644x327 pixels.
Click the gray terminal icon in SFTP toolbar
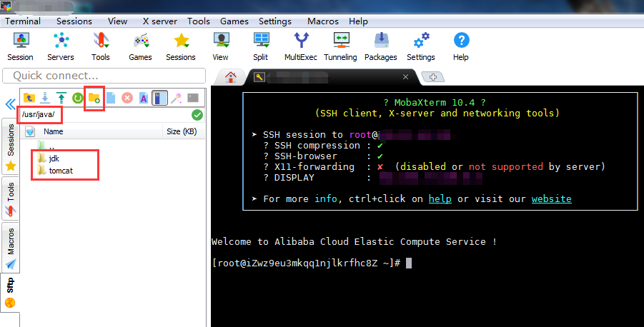193,98
